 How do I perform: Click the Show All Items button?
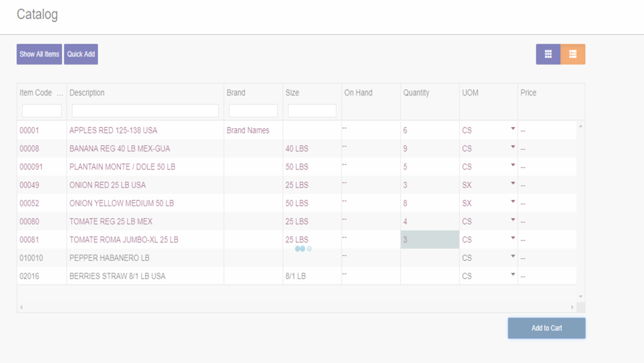pos(39,54)
